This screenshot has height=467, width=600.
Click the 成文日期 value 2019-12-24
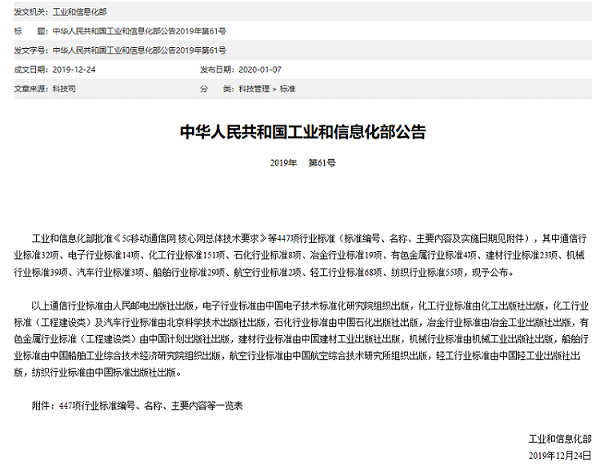[73, 70]
